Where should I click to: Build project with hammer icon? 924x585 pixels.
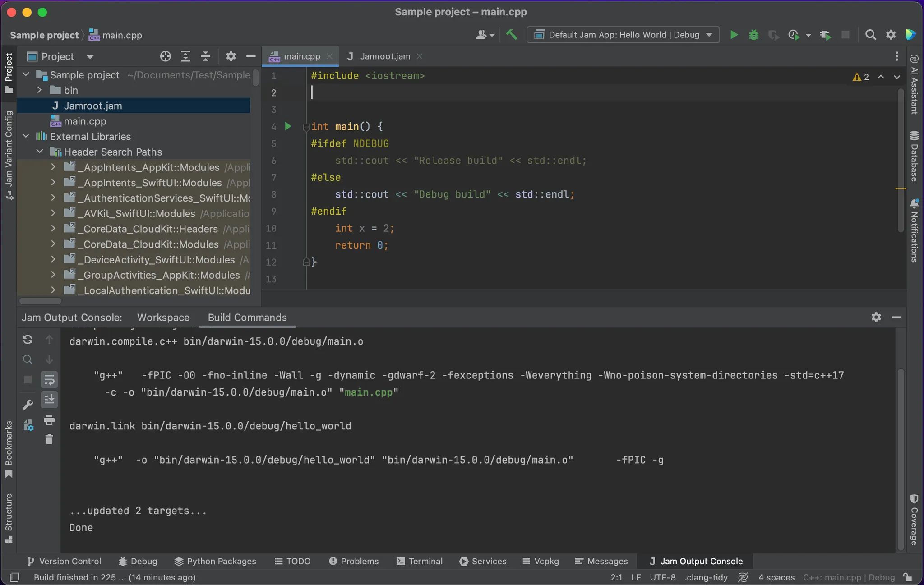[512, 35]
